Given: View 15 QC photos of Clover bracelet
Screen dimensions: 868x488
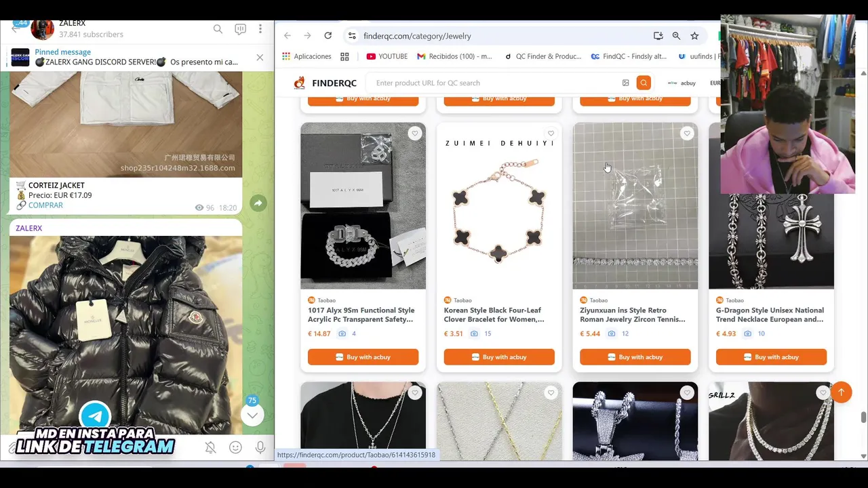Looking at the screenshot, I should (480, 333).
